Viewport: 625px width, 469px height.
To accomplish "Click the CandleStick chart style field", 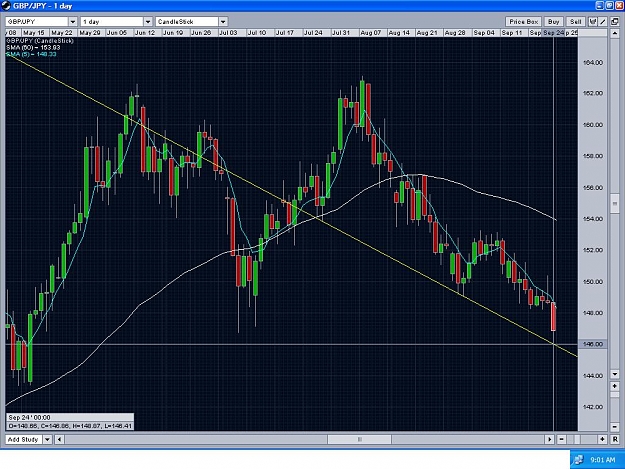I will [x=187, y=22].
